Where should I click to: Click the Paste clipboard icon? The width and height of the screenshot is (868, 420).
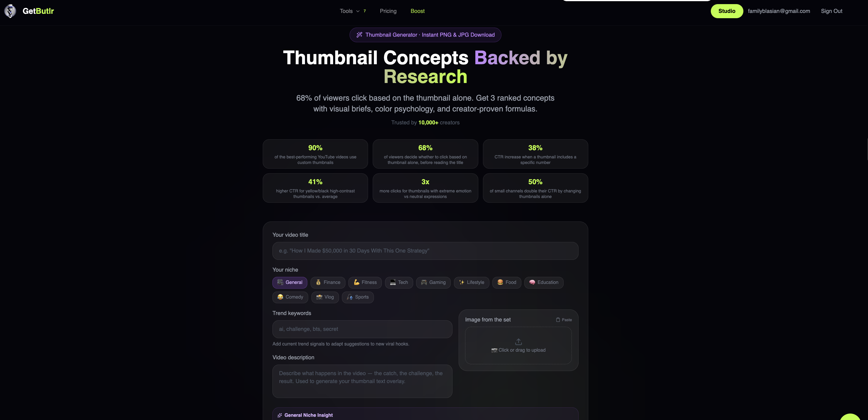tap(558, 320)
